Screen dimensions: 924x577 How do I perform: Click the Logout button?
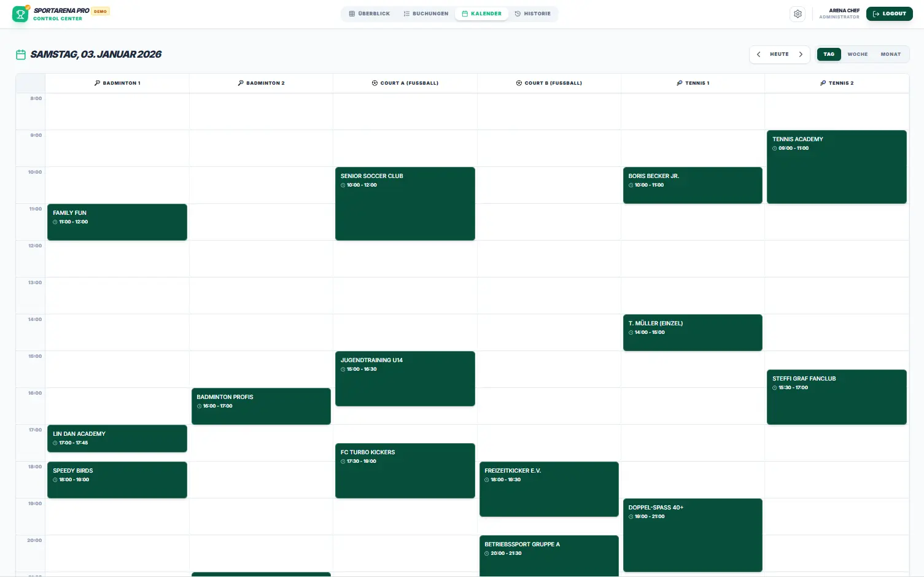pyautogui.click(x=889, y=14)
